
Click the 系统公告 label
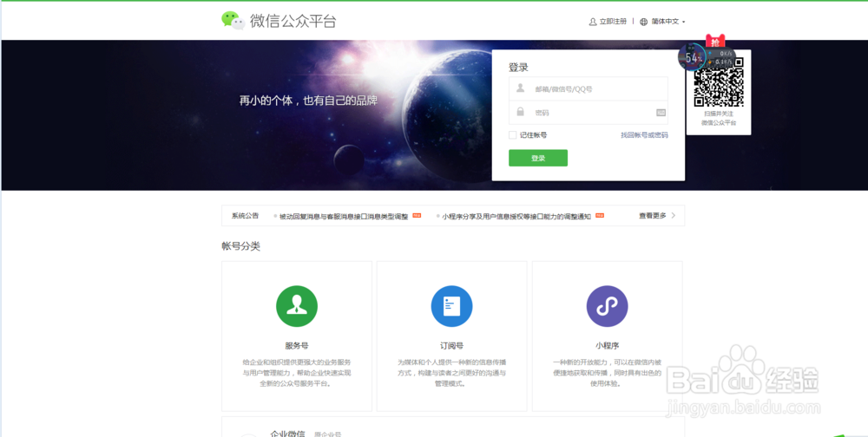(246, 216)
